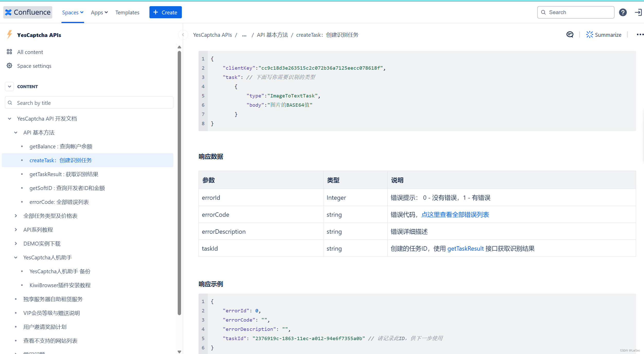Expand the API系列教程 tree node
Image resolution: width=644 pixels, height=354 pixels.
tap(16, 230)
